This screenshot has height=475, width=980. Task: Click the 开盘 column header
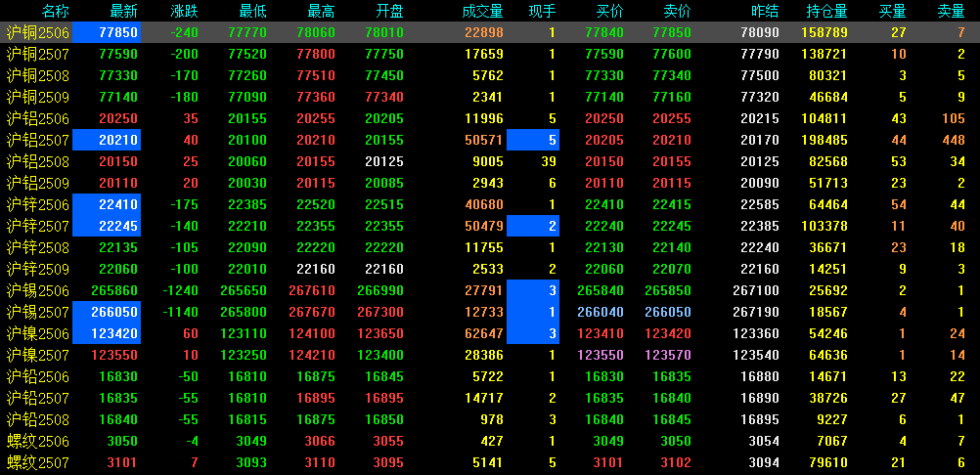[390, 11]
